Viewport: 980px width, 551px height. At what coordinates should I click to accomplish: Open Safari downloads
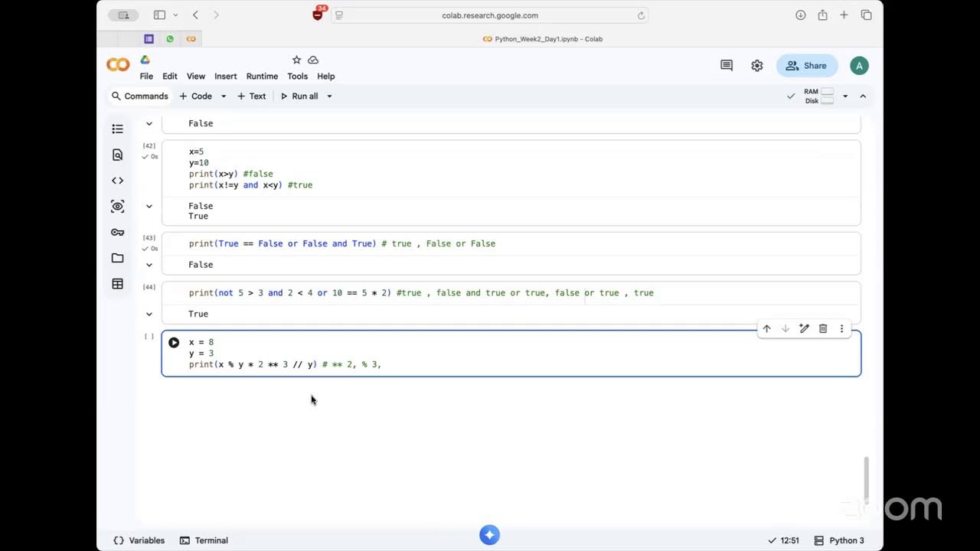click(x=801, y=15)
